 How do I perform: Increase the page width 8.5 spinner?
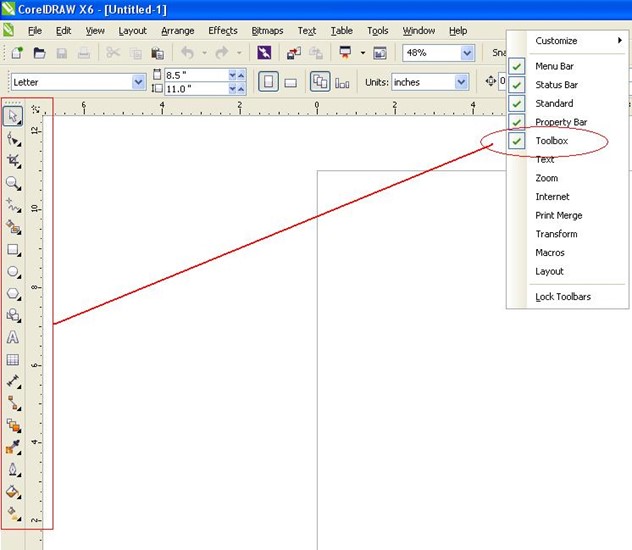click(241, 75)
